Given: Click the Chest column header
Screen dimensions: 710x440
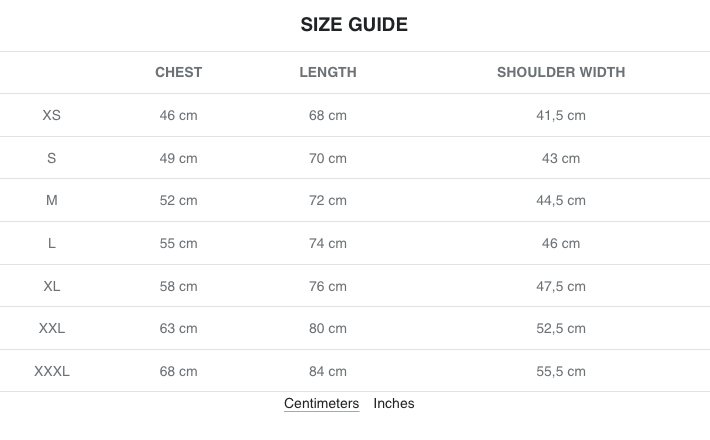Looking at the screenshot, I should click(179, 72).
